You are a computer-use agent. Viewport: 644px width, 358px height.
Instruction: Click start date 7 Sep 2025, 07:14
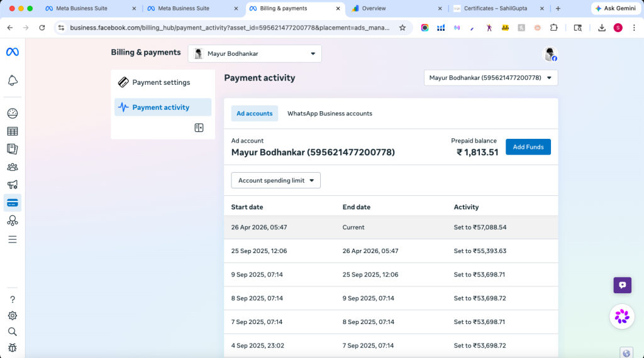257,322
